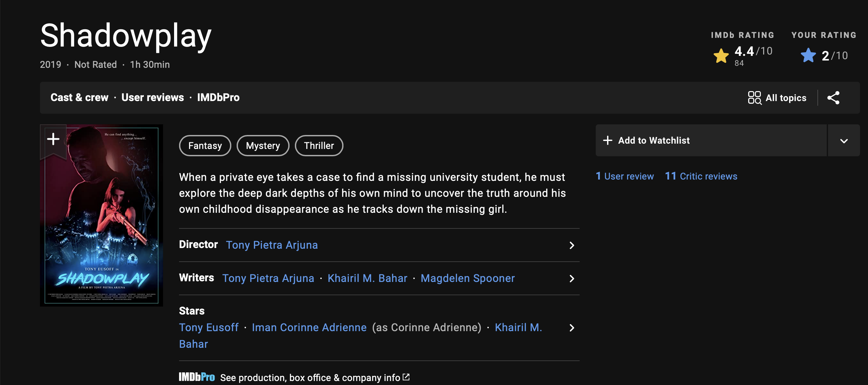Image resolution: width=868 pixels, height=385 pixels.
Task: Click the IMDbPro logo at bottom
Action: pyautogui.click(x=196, y=377)
